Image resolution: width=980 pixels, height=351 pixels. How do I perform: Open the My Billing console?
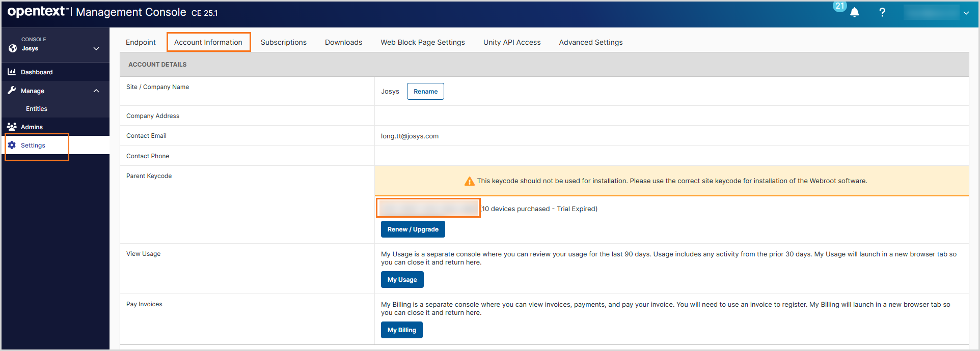click(402, 330)
